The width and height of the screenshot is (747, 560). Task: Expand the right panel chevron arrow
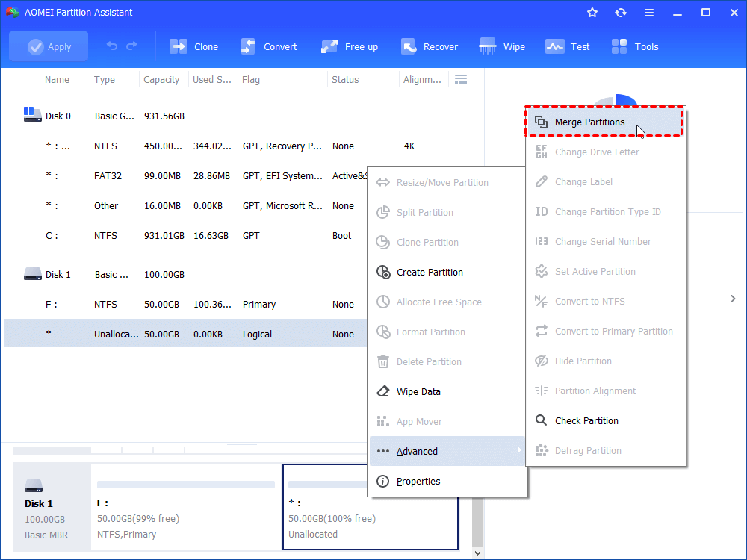coord(733,299)
